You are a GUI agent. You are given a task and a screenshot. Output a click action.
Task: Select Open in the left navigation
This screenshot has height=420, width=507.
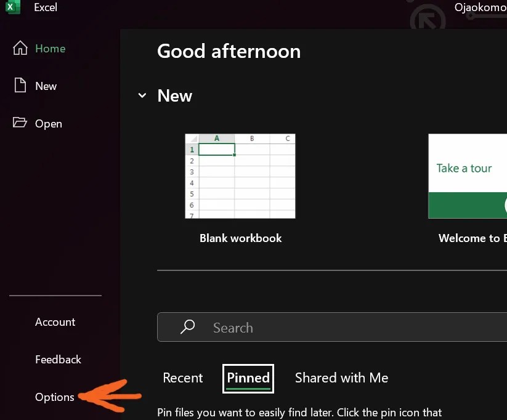click(49, 123)
